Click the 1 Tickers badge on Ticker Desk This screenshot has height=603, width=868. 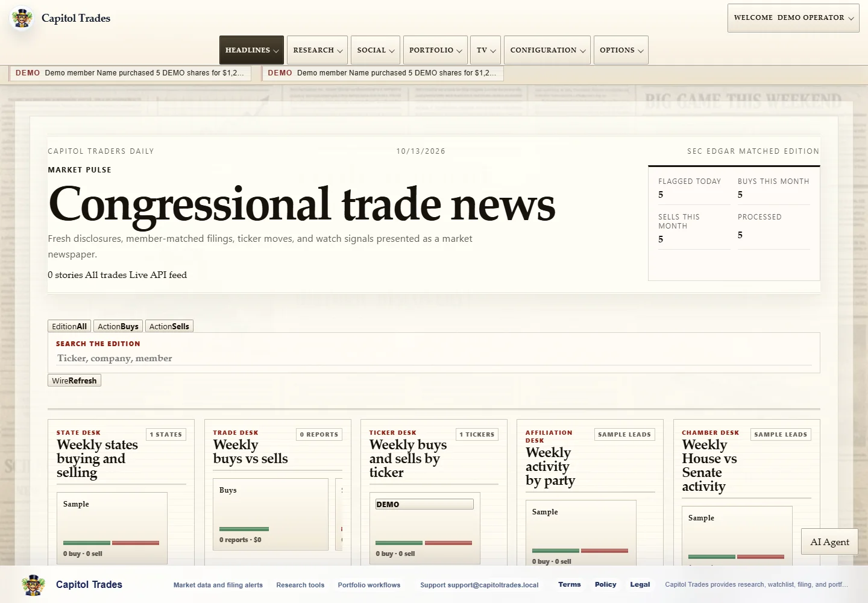click(x=477, y=434)
